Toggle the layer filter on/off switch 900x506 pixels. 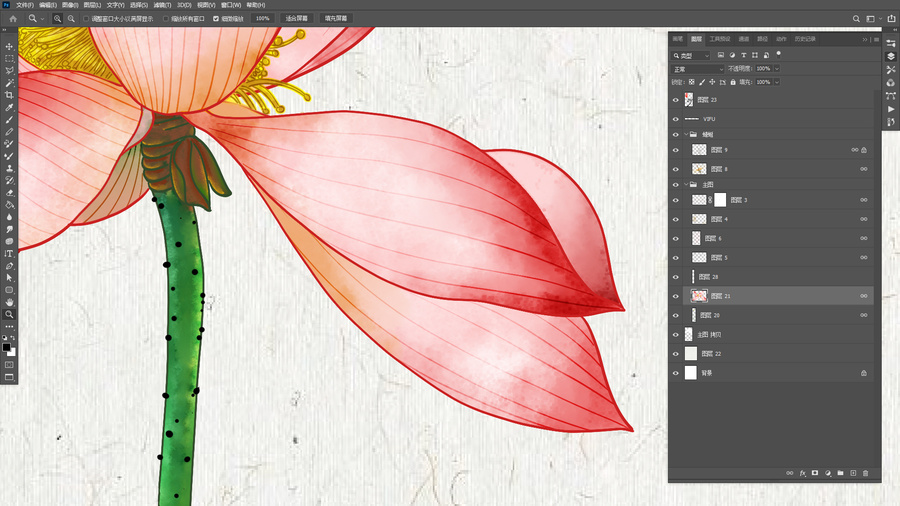778,55
